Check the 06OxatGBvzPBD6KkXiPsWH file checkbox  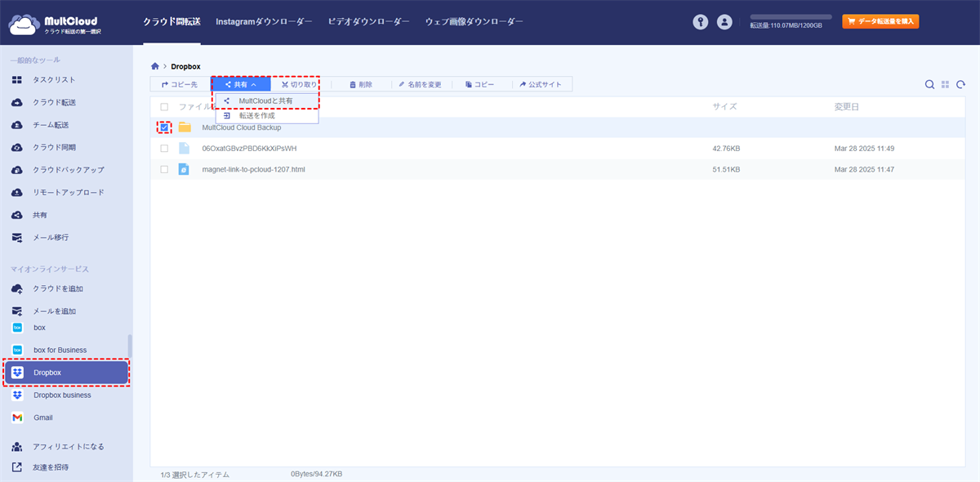[x=164, y=149]
